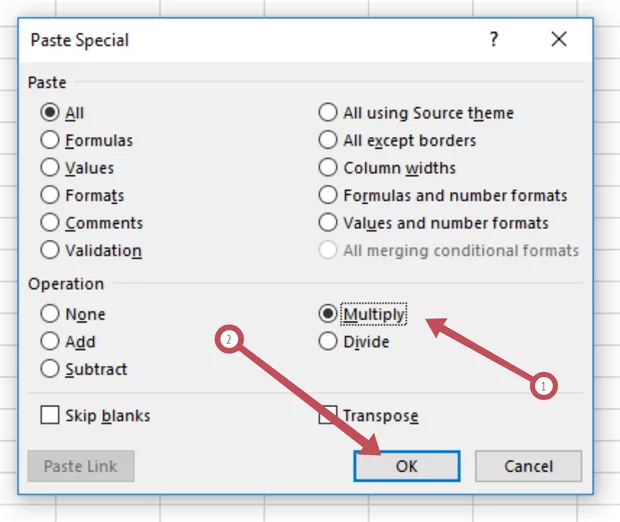This screenshot has height=522, width=620.
Task: Select Comments paste option
Action: click(50, 223)
